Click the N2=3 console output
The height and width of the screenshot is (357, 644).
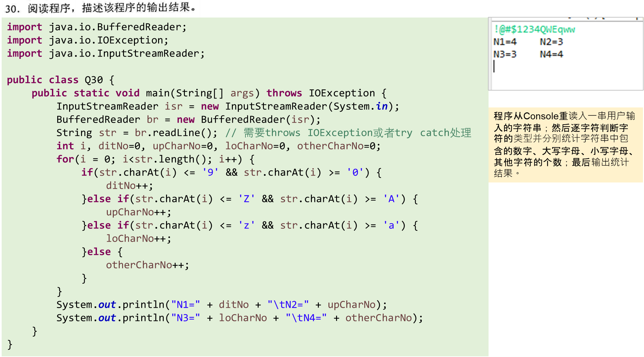point(551,42)
